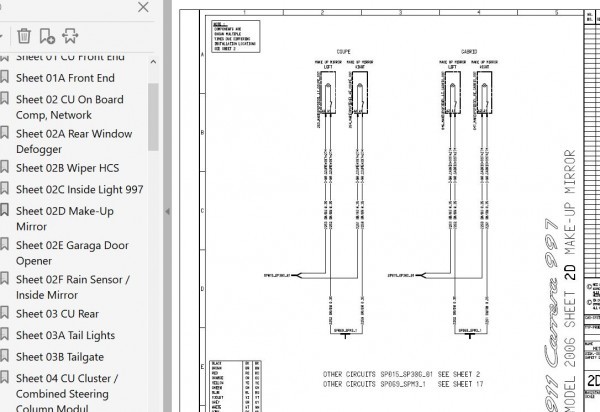
Task: Click bookmark ribbon icon beside Sheet 01A Front End
Action: coord(4,77)
